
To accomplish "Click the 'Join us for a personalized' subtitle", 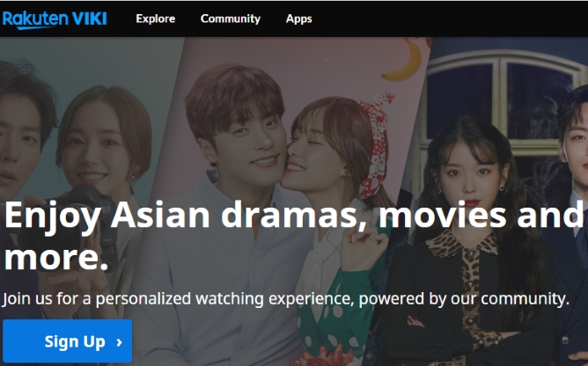I will point(286,299).
